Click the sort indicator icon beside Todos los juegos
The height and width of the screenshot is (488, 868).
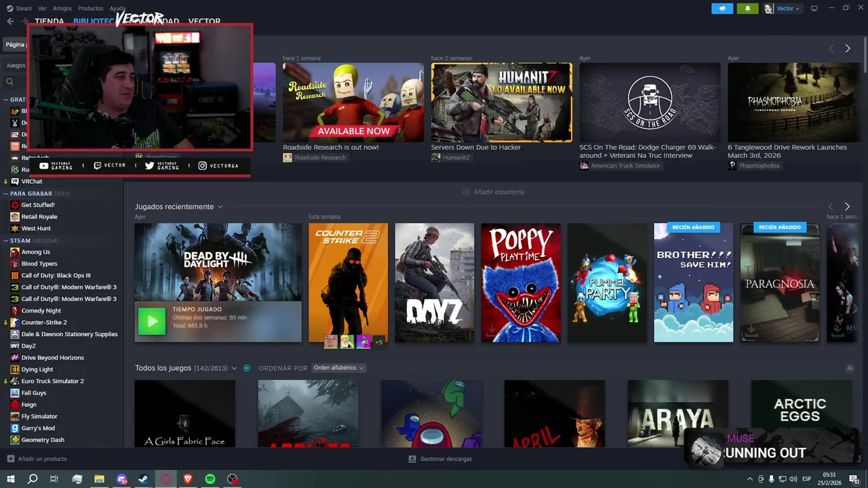[247, 368]
